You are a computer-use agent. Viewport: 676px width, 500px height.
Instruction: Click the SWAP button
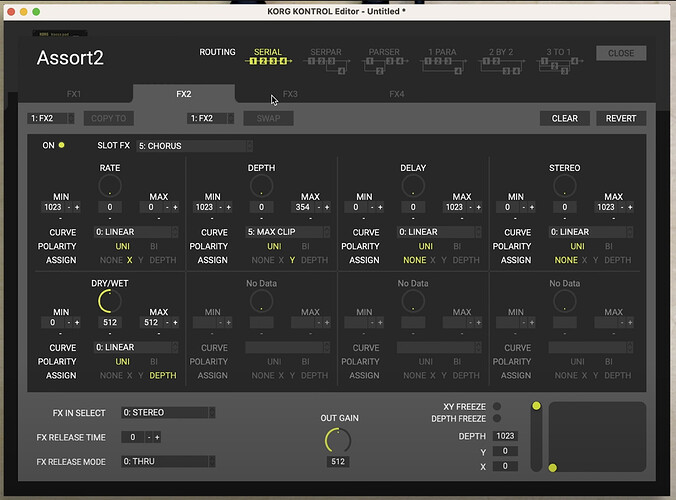[269, 119]
